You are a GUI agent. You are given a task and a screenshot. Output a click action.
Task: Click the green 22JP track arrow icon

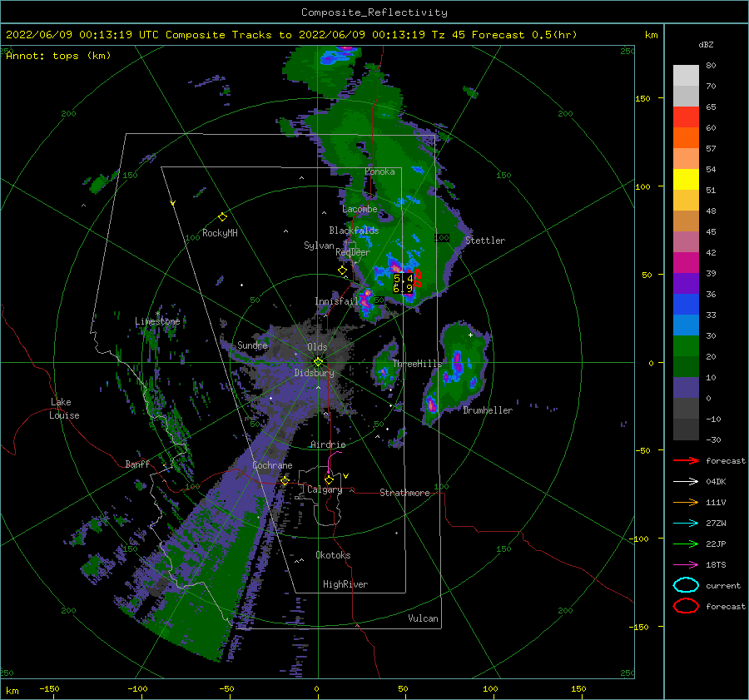pyautogui.click(x=686, y=544)
